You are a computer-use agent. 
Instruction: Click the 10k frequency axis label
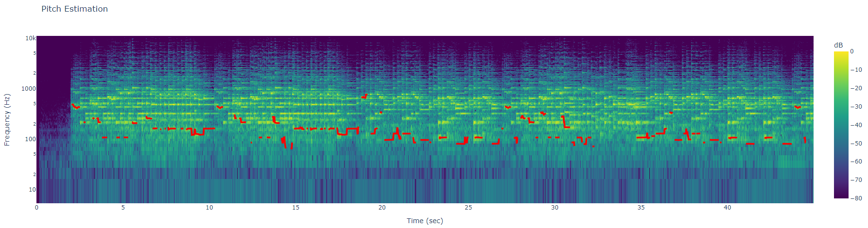(30, 38)
